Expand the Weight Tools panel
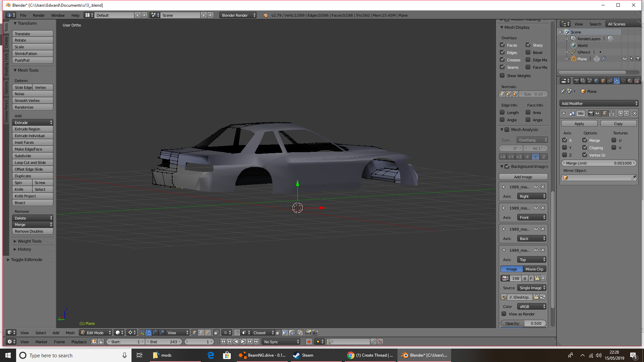Screen dimensions: 644x362 point(30,241)
